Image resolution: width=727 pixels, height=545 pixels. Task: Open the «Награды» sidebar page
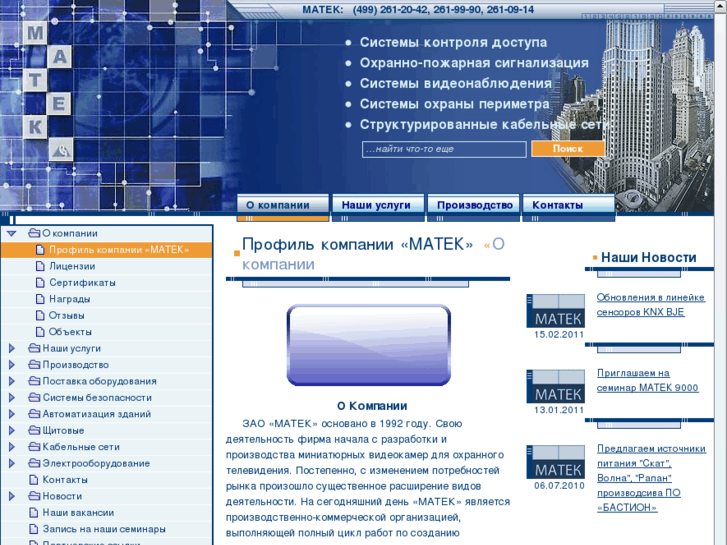click(70, 299)
